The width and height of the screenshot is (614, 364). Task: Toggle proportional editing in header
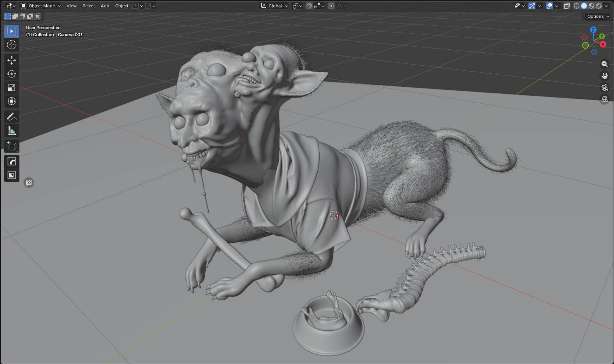point(331,6)
